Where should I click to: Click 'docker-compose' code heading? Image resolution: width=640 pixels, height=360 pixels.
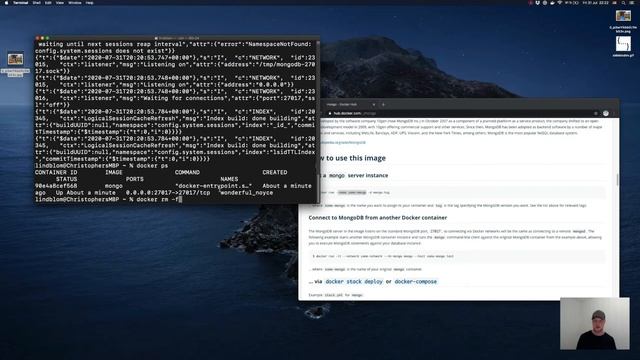point(416,282)
